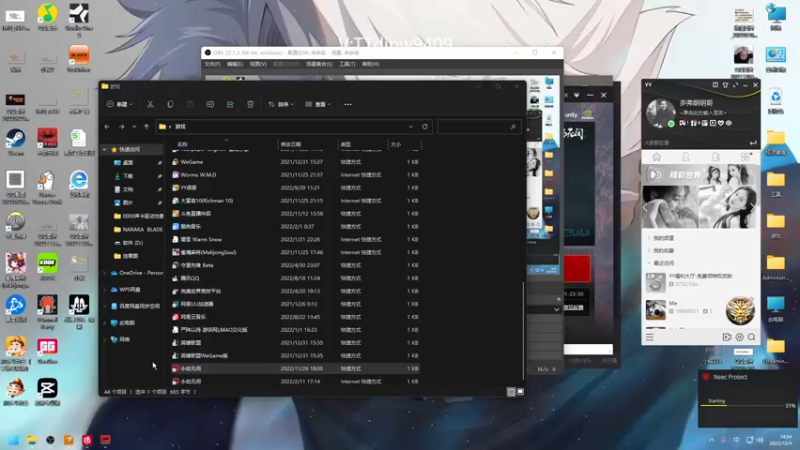The width and height of the screenshot is (800, 450).
Task: Select the Worms W.M.D shortcut row
Action: (x=295, y=174)
